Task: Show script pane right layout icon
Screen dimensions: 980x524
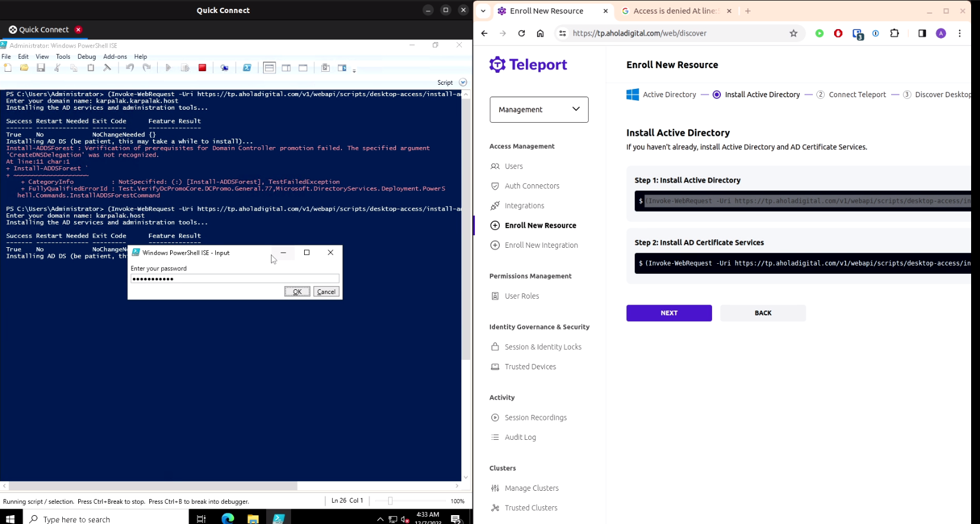Action: pos(286,68)
